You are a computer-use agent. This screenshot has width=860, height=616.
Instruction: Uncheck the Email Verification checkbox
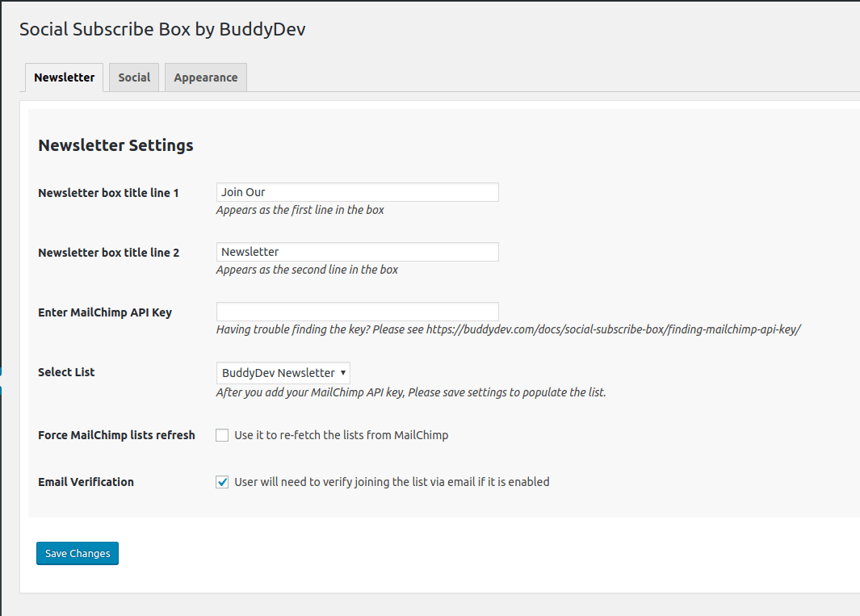222,482
